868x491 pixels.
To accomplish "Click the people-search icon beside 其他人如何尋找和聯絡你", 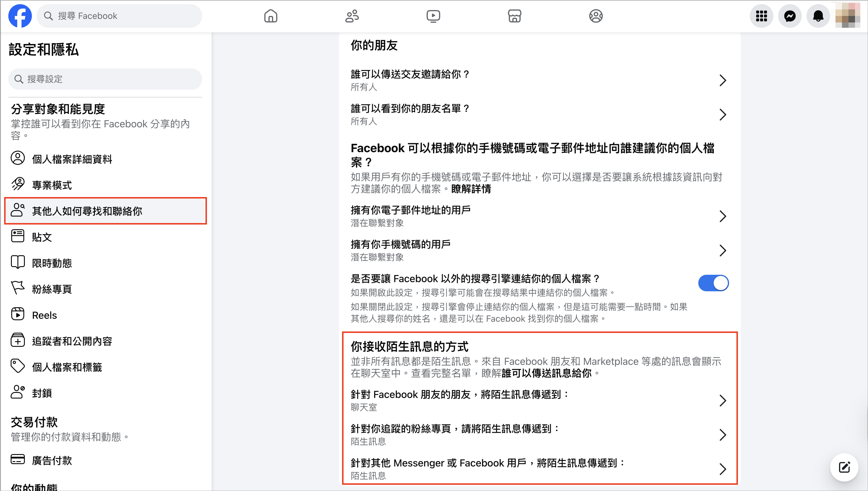I will click(x=17, y=210).
